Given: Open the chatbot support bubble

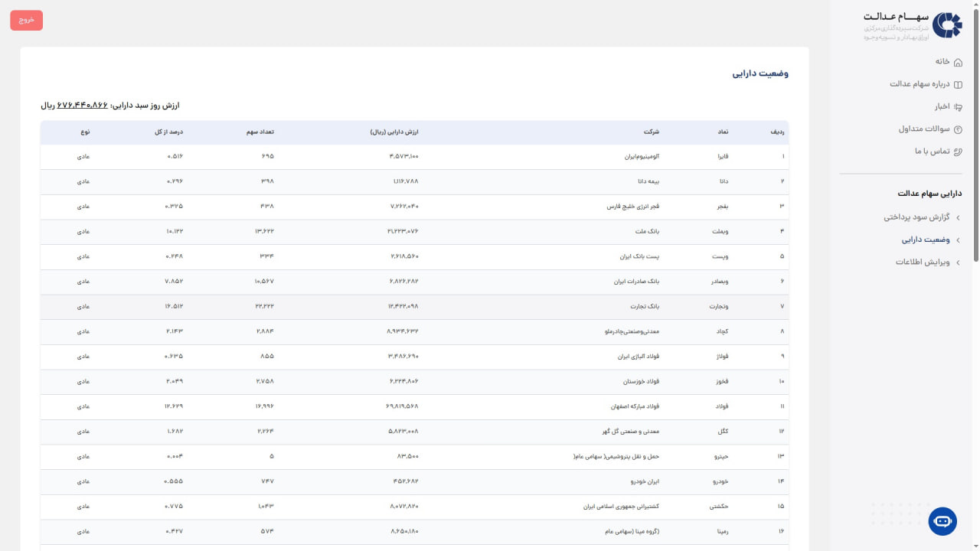Looking at the screenshot, I should click(x=942, y=521).
